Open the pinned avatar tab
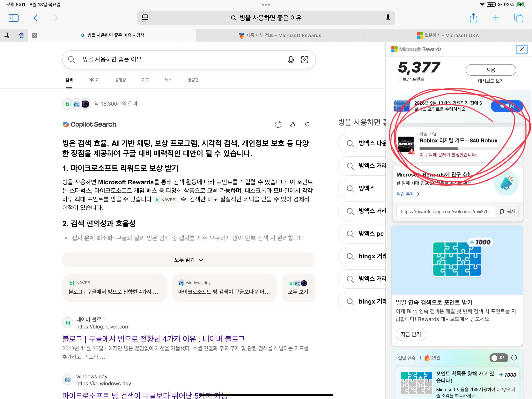 point(21,35)
